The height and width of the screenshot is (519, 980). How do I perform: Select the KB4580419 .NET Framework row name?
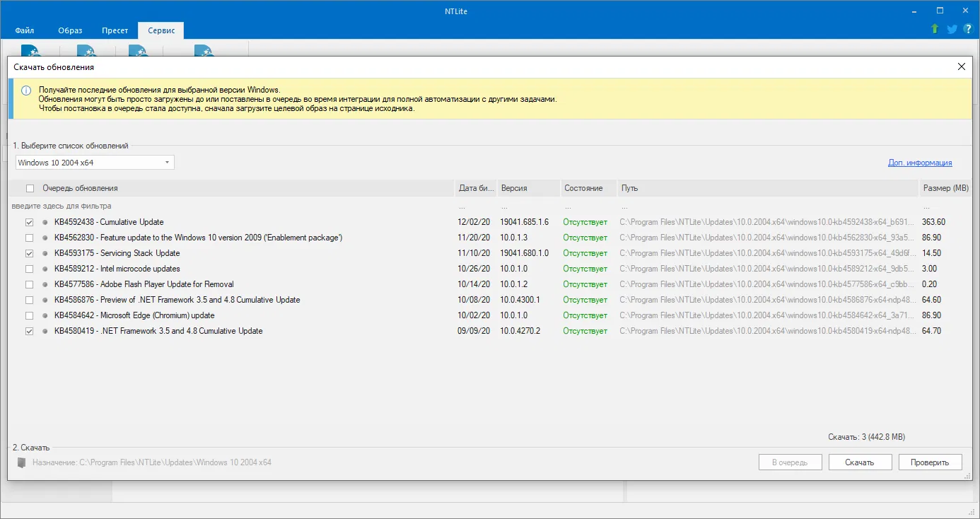tap(158, 331)
